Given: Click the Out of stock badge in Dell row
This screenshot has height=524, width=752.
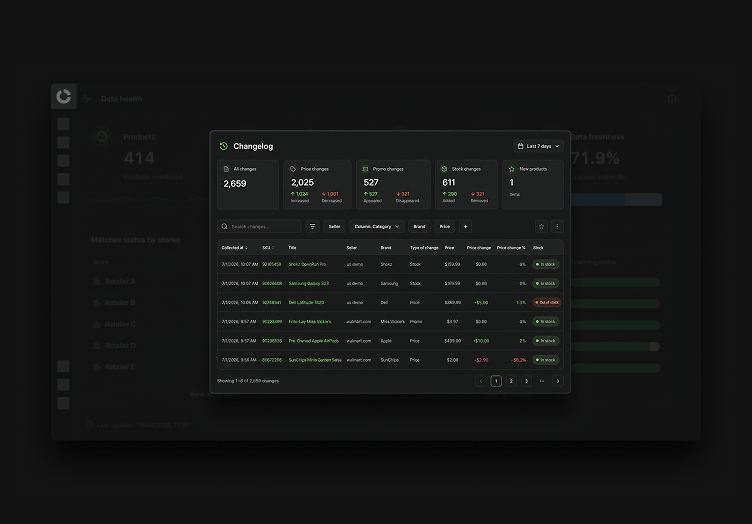Looking at the screenshot, I should coord(547,303).
